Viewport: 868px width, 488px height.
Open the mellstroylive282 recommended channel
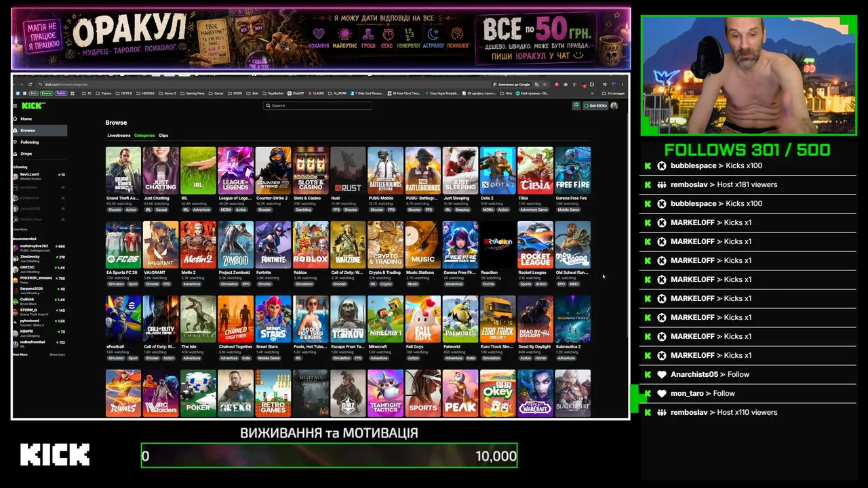pos(39,248)
